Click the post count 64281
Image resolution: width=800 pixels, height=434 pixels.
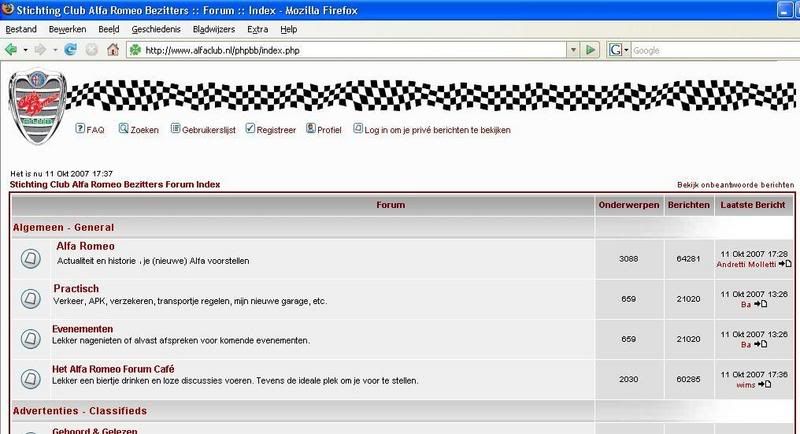coord(688,259)
